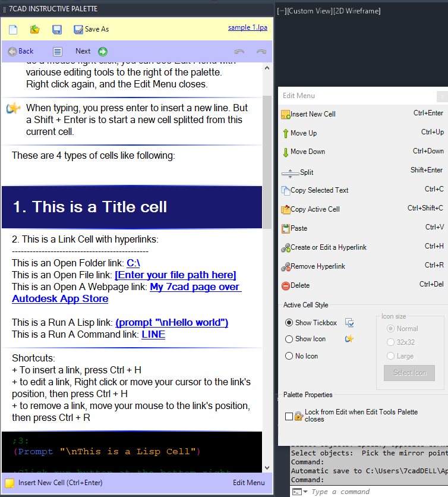Image resolution: width=448 pixels, height=497 pixels.
Task: Open the command line history dropdown arrow
Action: click(x=305, y=492)
